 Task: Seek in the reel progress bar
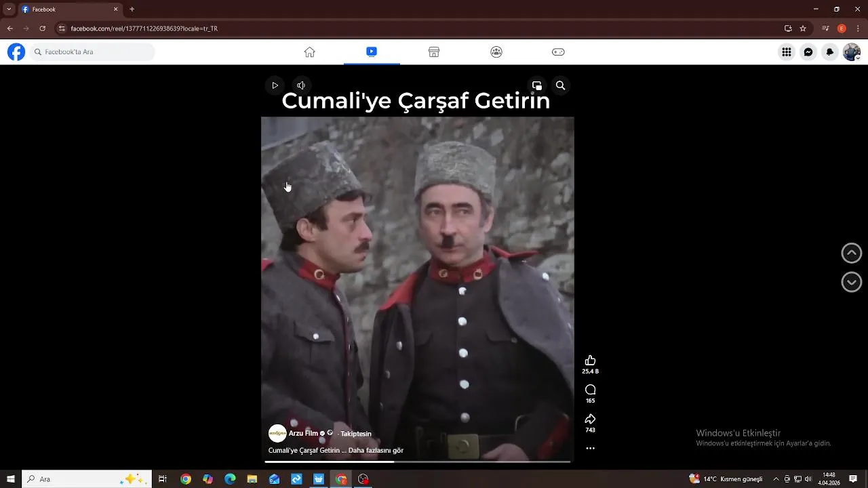pyautogui.click(x=418, y=462)
